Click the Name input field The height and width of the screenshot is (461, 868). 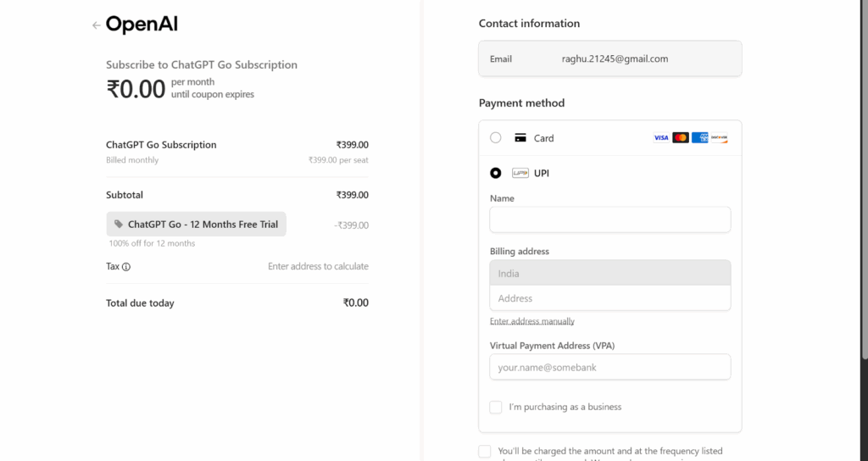tap(610, 219)
